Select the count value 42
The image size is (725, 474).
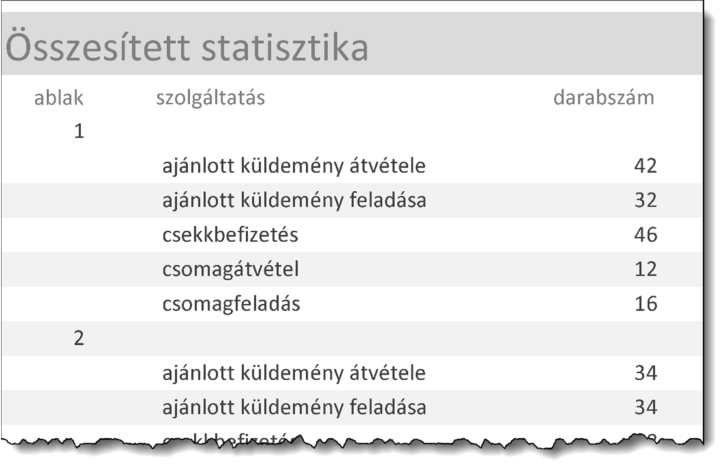[645, 166]
